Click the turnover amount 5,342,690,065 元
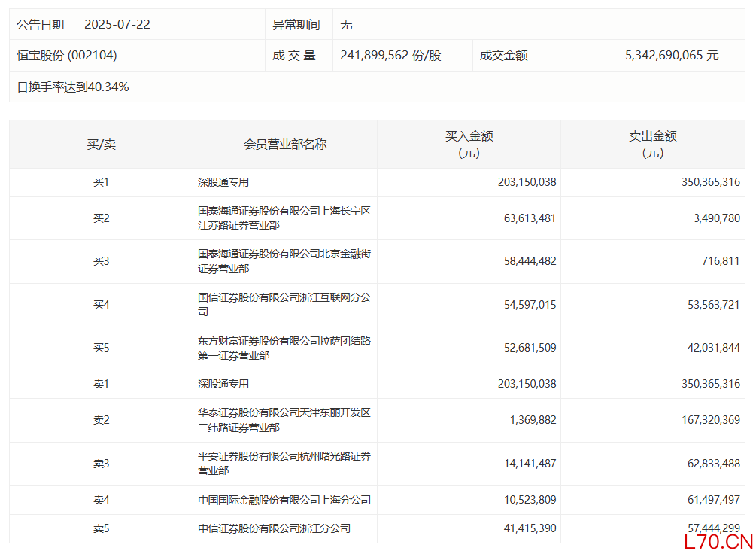Screen dimensions: 756x557 [672, 56]
